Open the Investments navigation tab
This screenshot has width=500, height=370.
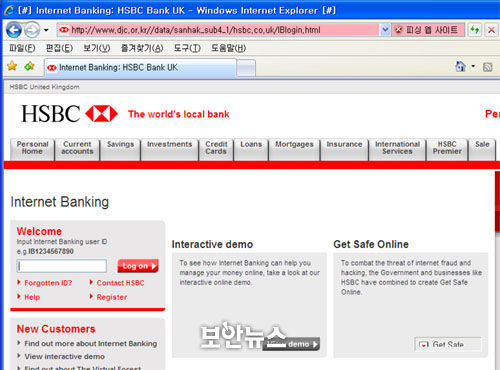[170, 148]
